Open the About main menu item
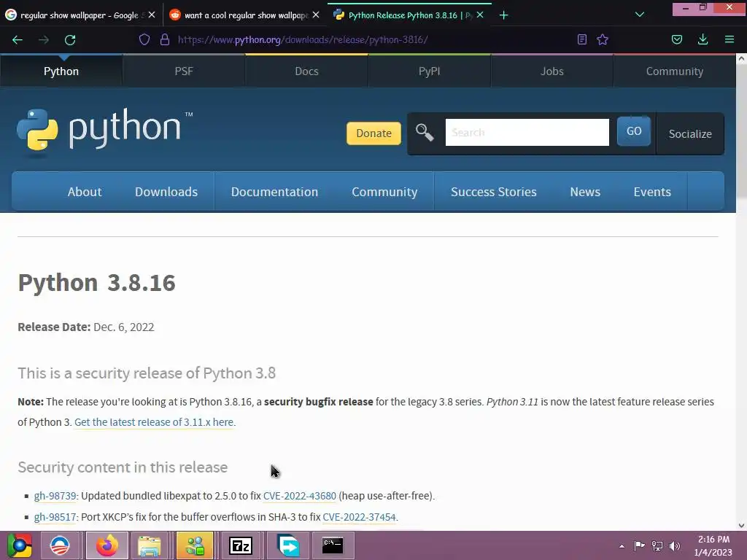This screenshot has width=747, height=560. tap(85, 192)
